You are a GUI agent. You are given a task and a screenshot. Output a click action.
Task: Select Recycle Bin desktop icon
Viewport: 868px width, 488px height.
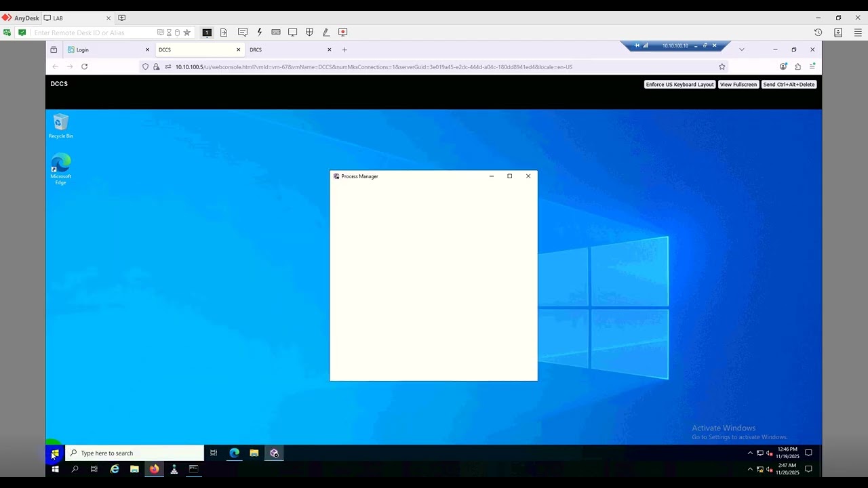tap(60, 127)
